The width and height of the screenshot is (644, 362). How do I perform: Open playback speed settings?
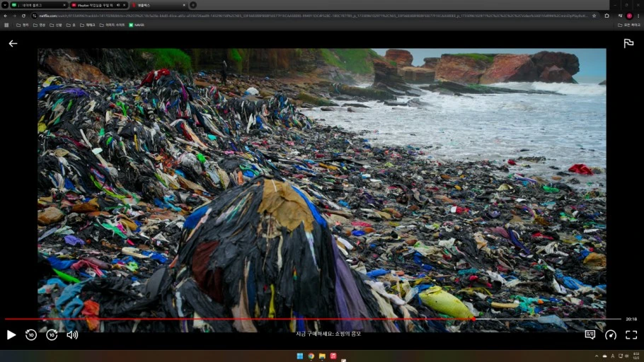[610, 335]
